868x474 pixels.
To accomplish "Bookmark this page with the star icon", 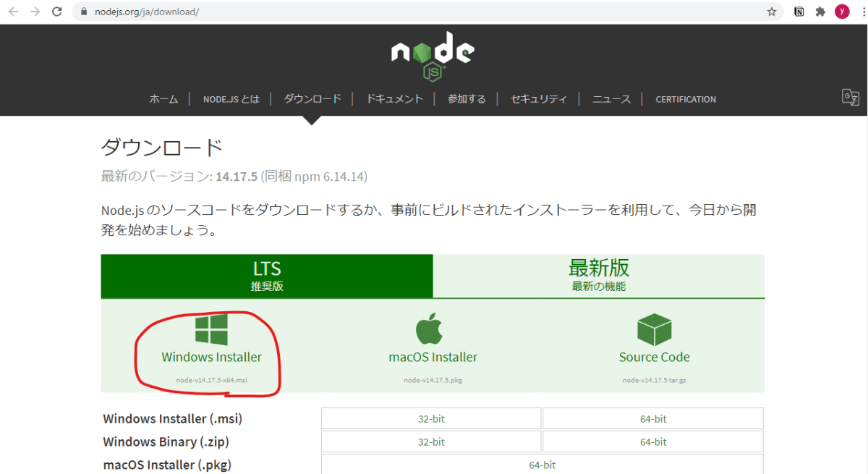I will click(x=772, y=12).
